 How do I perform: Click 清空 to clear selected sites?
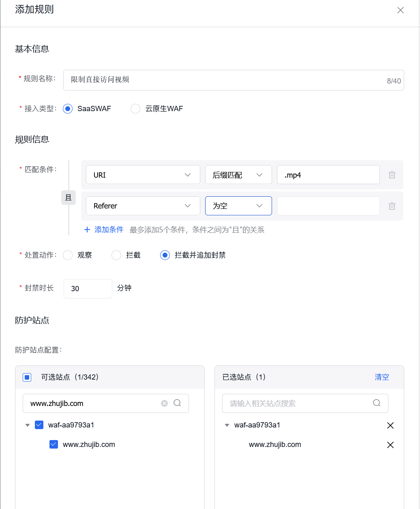[x=382, y=377]
